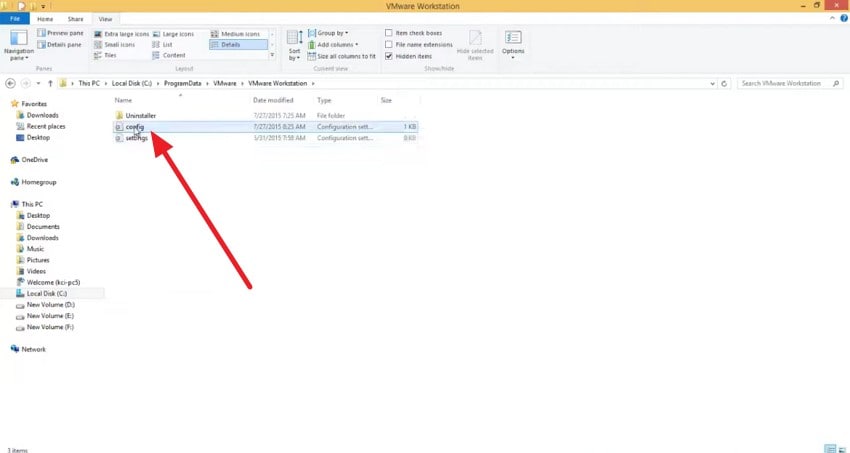Open Pictures under This PC
This screenshot has width=850, height=453.
click(38, 260)
